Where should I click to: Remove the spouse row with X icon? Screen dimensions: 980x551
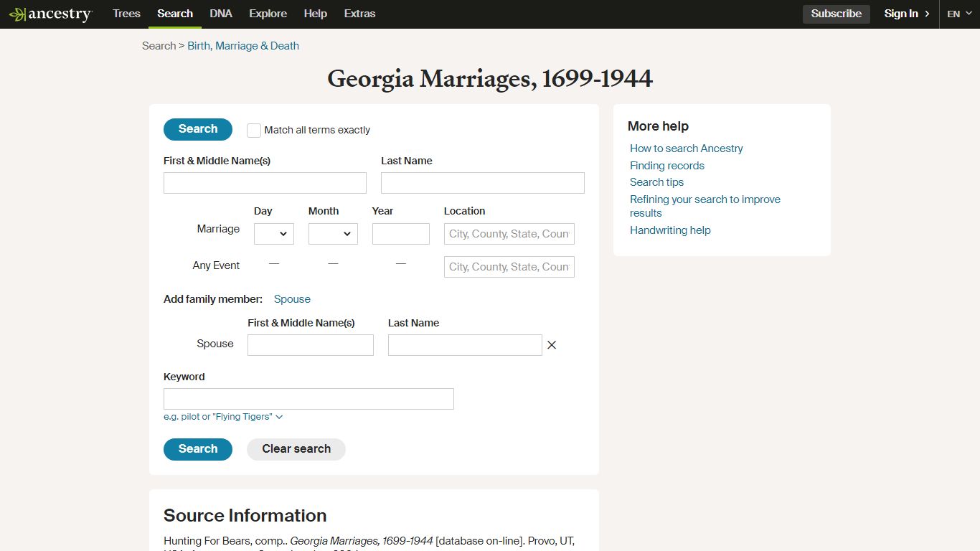(x=552, y=345)
